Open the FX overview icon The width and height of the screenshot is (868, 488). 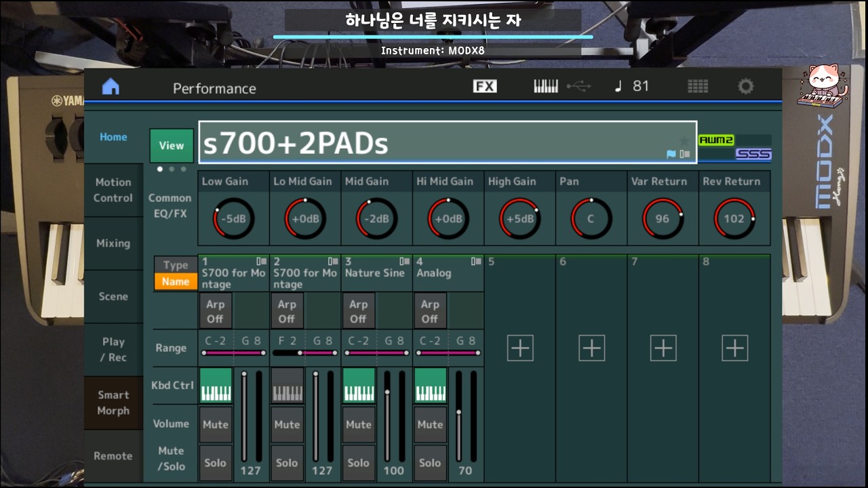click(x=485, y=87)
